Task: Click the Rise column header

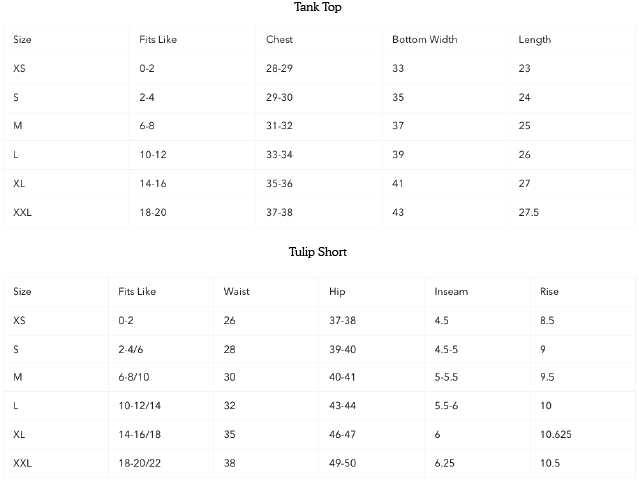Action: click(549, 292)
